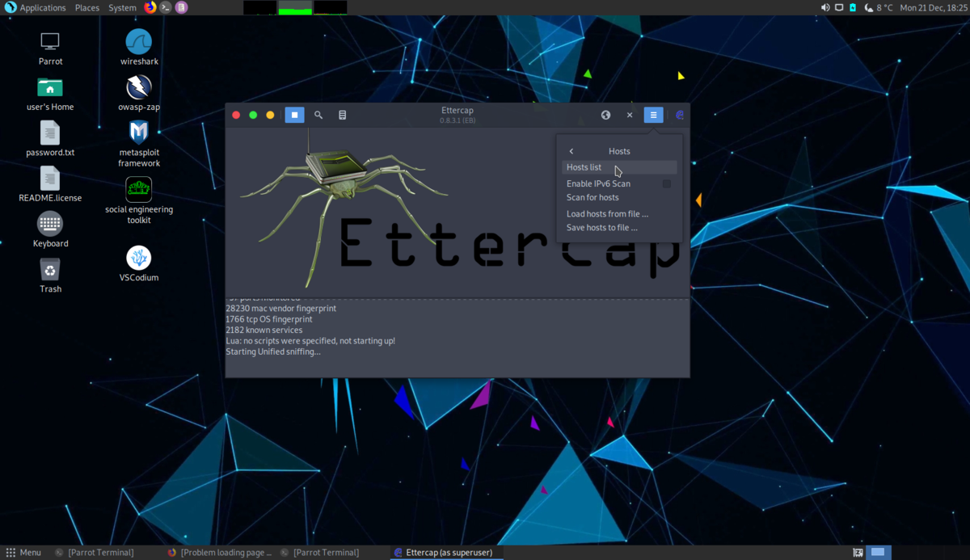Select the metasploit framework desktop icon

coord(139,144)
